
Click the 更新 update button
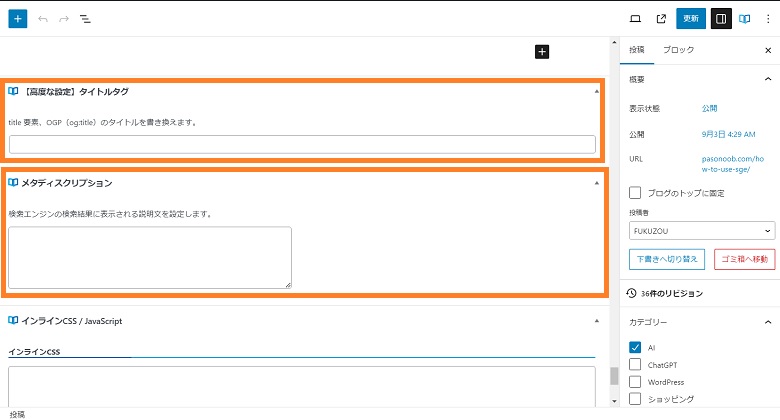tap(691, 18)
